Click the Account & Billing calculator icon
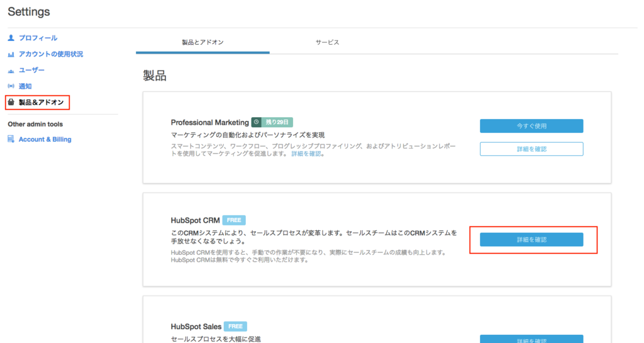Image resolution: width=644 pixels, height=343 pixels. pos(11,139)
